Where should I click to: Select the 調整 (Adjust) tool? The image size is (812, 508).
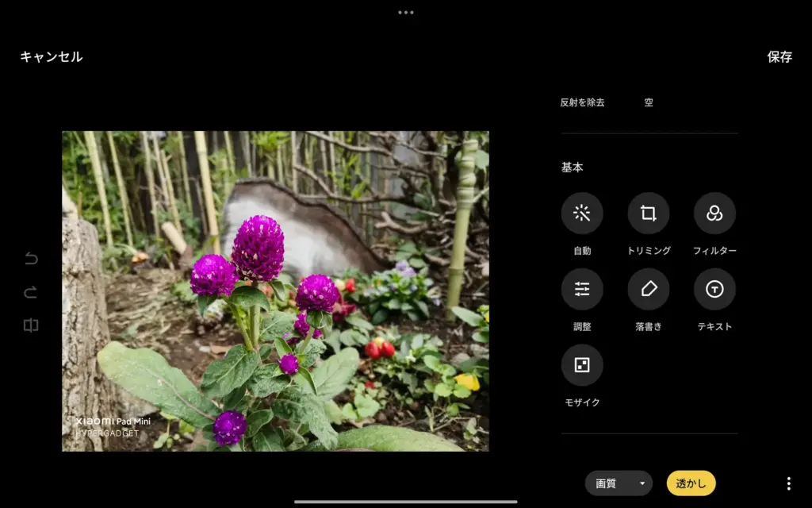click(x=582, y=288)
